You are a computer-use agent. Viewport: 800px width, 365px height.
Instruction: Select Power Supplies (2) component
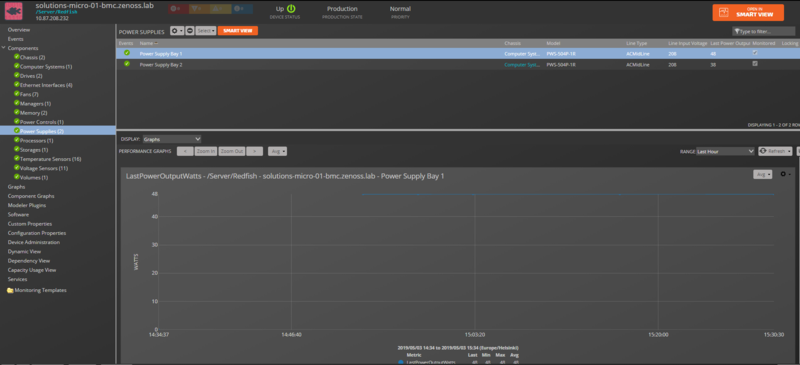(42, 131)
